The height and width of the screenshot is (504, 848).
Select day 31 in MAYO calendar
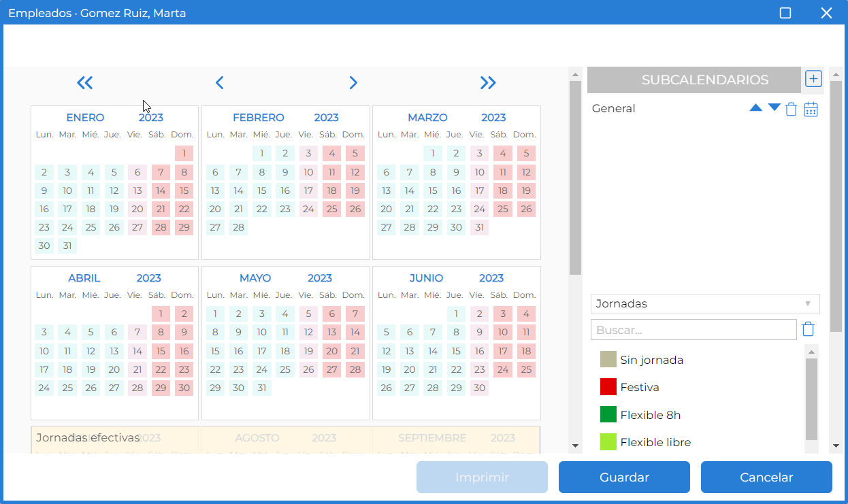[262, 388]
